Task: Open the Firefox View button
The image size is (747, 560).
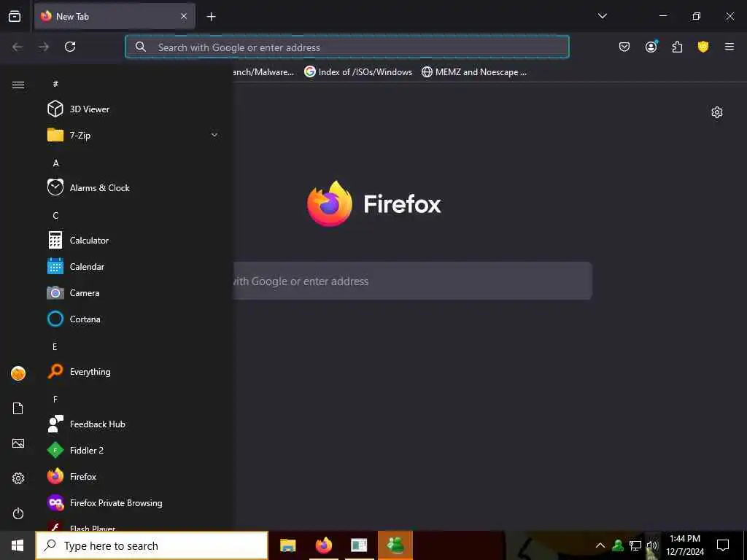Action: 15,16
